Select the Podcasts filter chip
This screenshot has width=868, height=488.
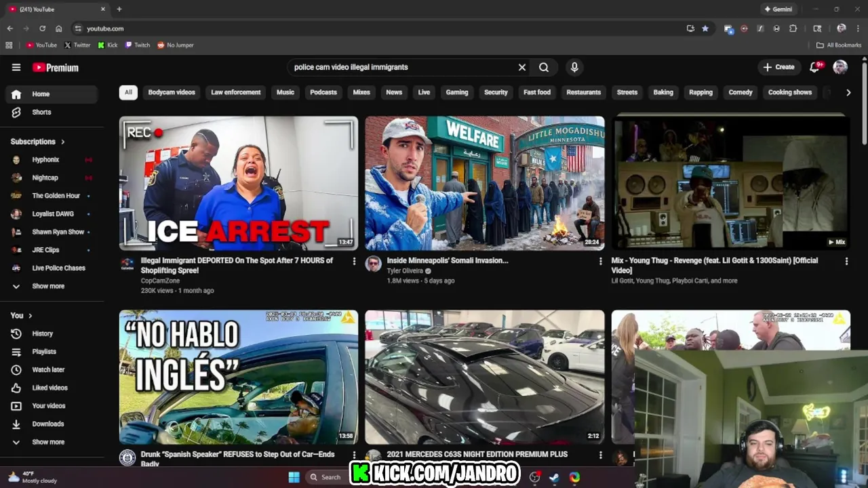click(323, 92)
